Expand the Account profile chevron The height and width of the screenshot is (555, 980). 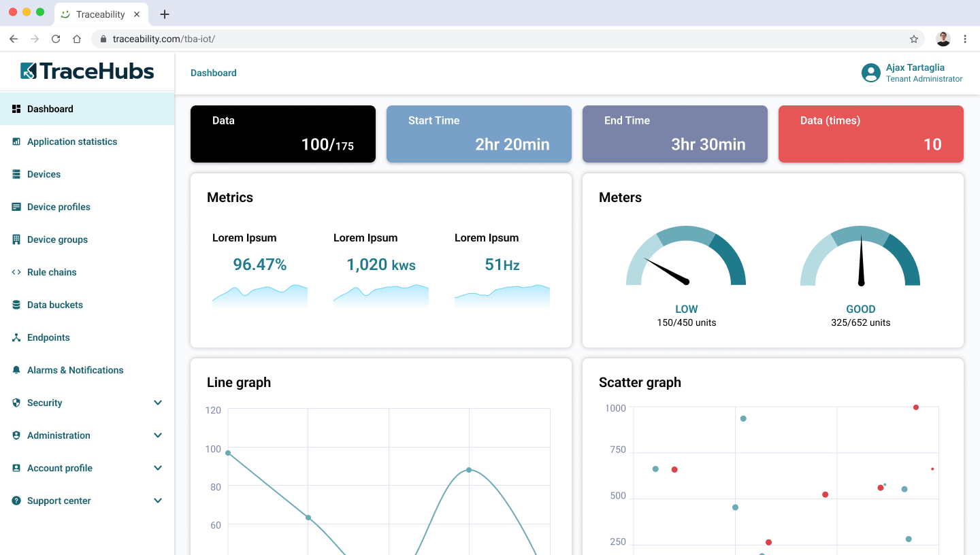158,468
